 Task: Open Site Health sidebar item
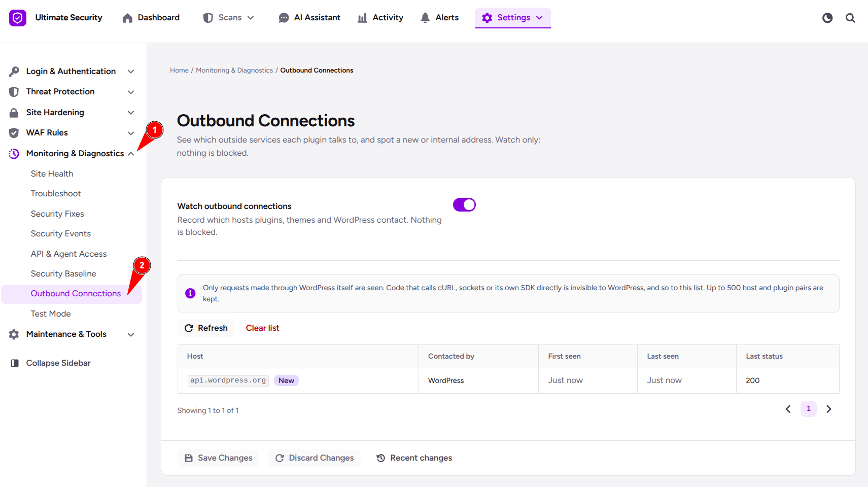pyautogui.click(x=52, y=173)
